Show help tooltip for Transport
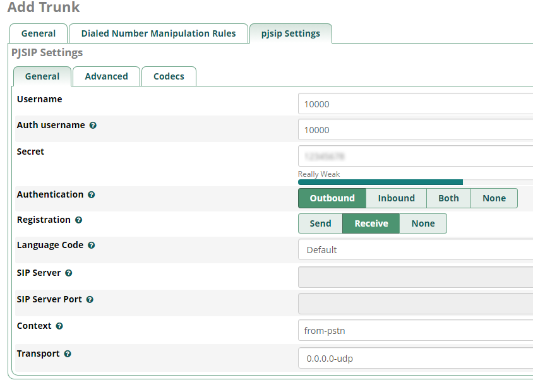Screen dimensions: 533x392 pos(68,354)
